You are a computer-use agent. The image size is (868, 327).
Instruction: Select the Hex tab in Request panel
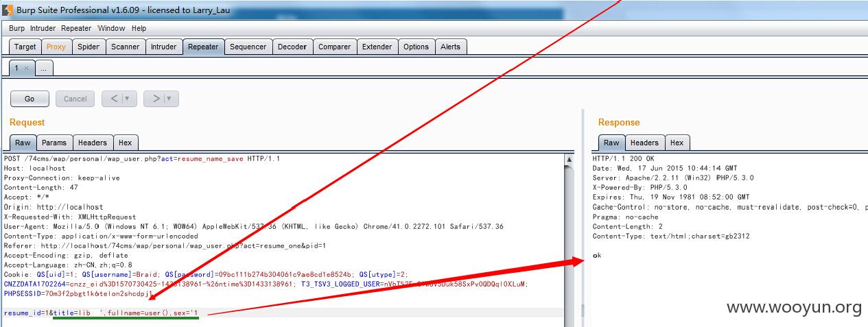(x=125, y=143)
